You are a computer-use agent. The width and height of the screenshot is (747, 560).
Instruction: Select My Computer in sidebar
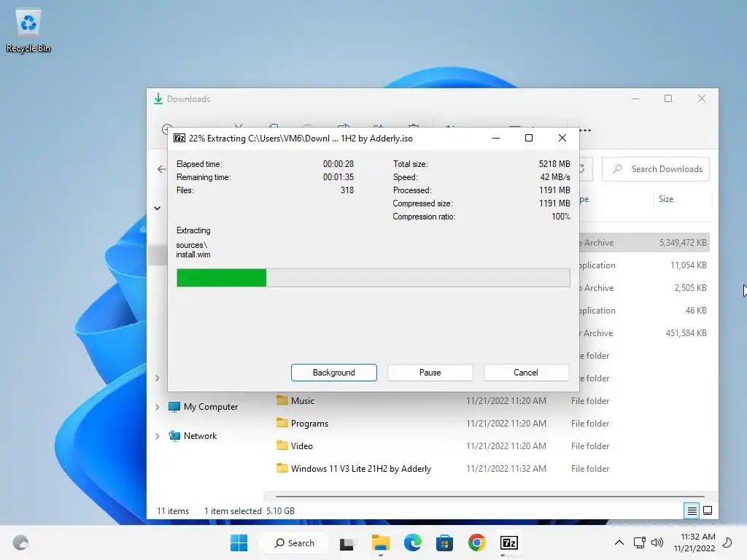[x=211, y=407]
